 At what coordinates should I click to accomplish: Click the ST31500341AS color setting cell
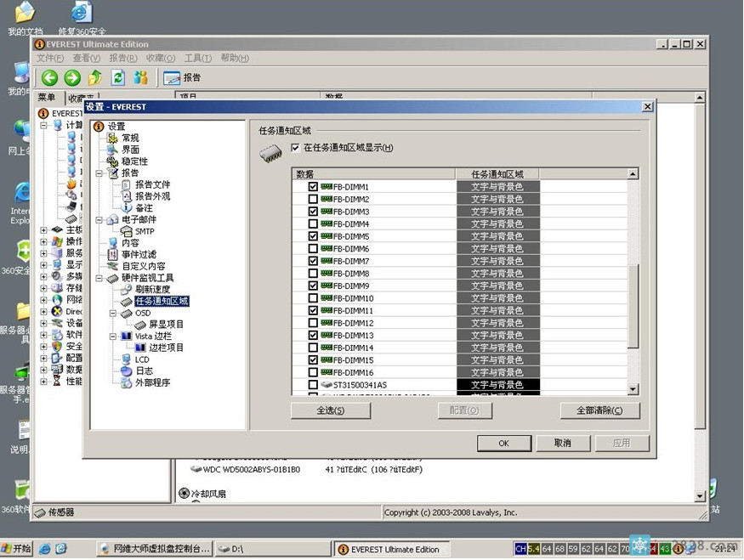497,385
